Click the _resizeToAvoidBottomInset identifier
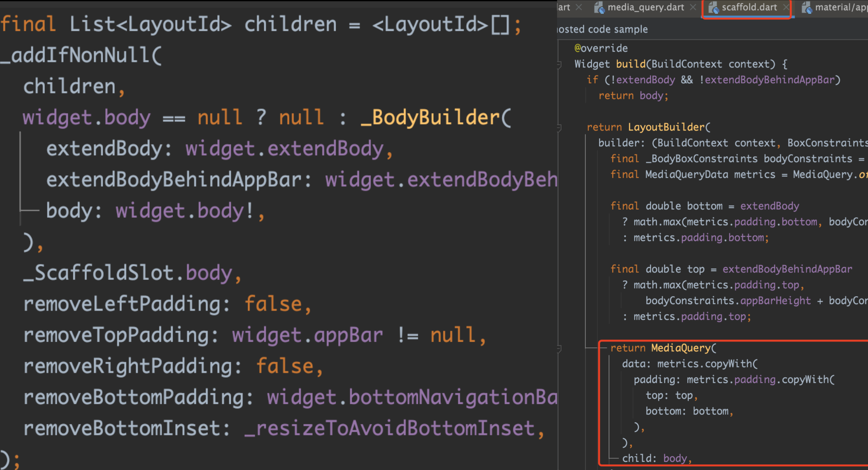Image resolution: width=868 pixels, height=470 pixels. coord(389,428)
